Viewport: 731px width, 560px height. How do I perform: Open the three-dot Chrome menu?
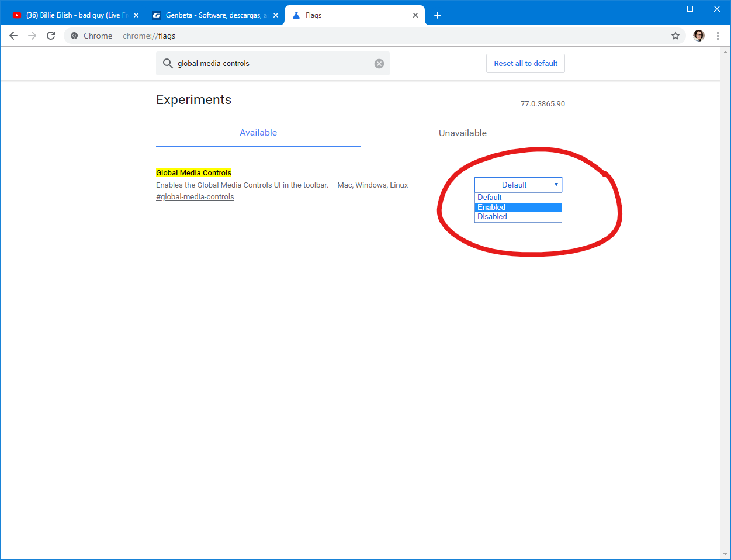[x=718, y=36]
